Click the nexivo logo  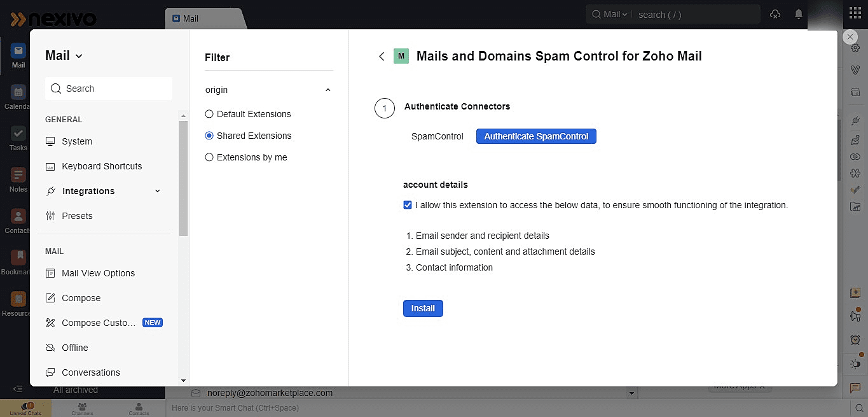pyautogui.click(x=53, y=19)
